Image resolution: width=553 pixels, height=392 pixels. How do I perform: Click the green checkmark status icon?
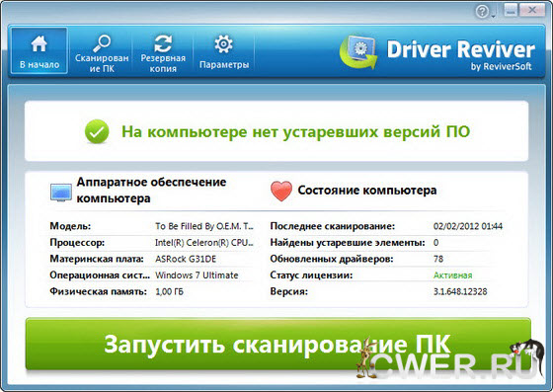click(97, 131)
